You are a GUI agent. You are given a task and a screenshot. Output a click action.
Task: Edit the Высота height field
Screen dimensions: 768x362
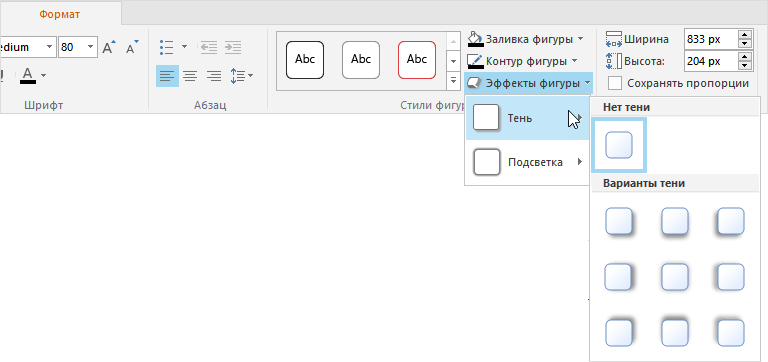pos(711,62)
